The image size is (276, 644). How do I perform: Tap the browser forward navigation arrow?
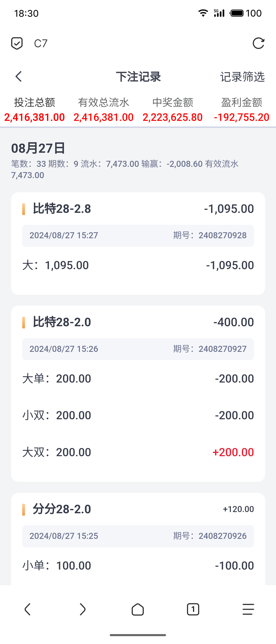(83, 609)
